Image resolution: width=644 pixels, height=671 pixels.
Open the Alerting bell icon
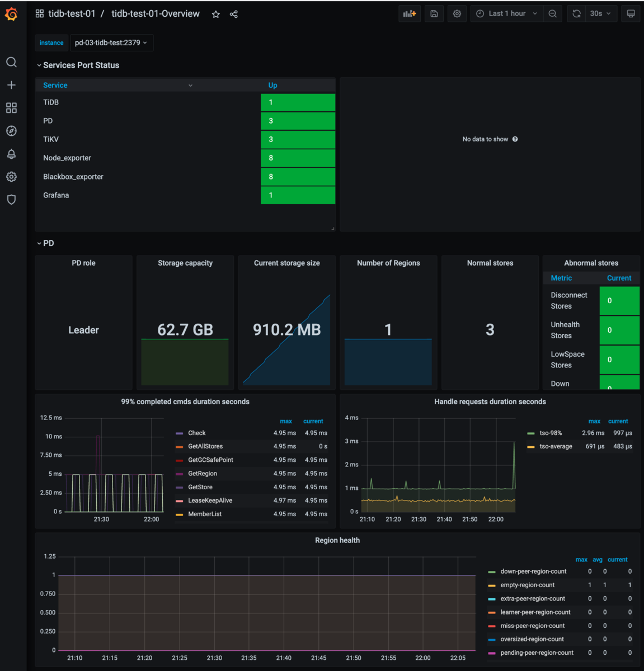(x=11, y=154)
